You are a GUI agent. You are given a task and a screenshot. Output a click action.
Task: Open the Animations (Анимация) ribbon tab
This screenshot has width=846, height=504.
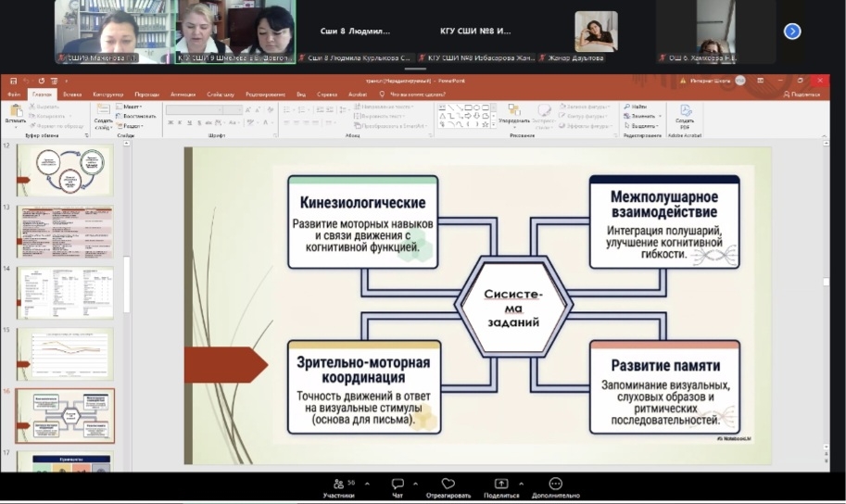(x=183, y=94)
